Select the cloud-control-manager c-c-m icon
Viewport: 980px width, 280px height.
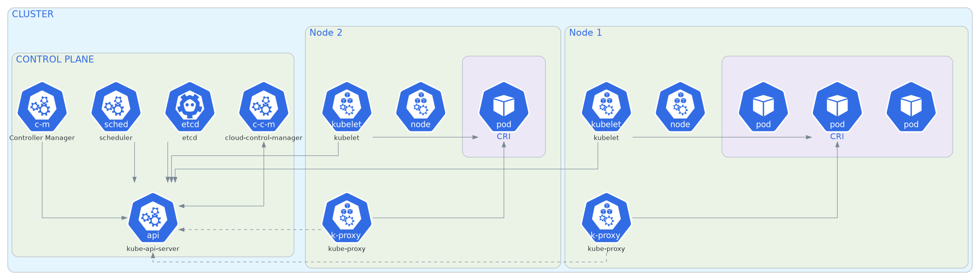264,107
